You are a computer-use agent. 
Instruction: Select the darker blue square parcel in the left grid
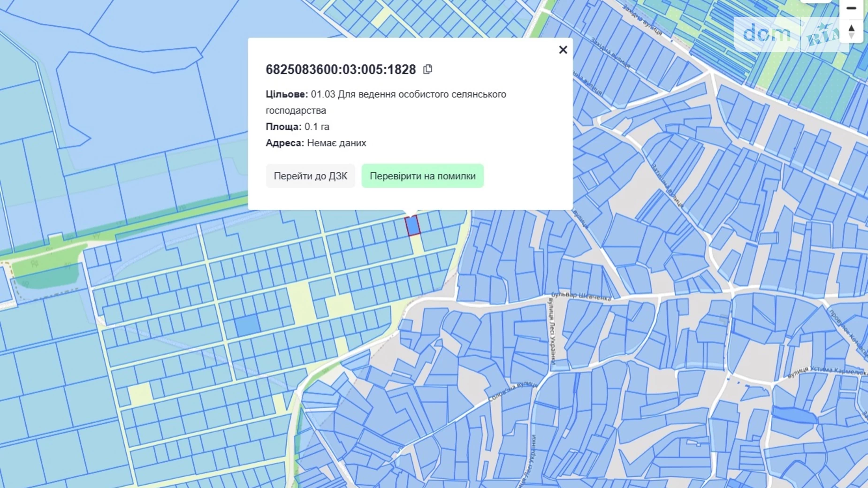[247, 325]
